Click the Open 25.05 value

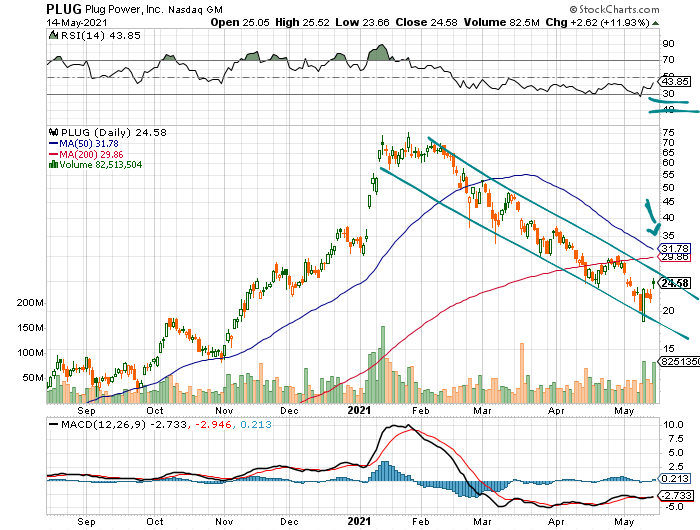[240, 22]
